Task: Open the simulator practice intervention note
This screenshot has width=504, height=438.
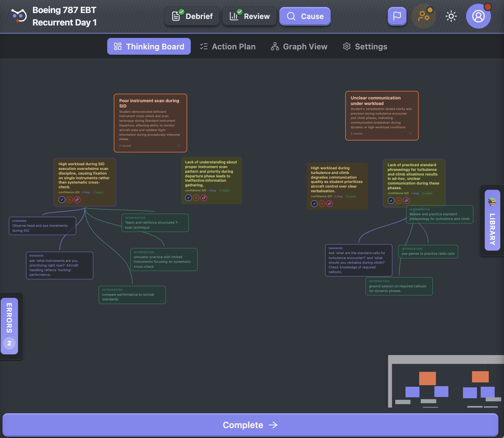Action: pyautogui.click(x=164, y=260)
